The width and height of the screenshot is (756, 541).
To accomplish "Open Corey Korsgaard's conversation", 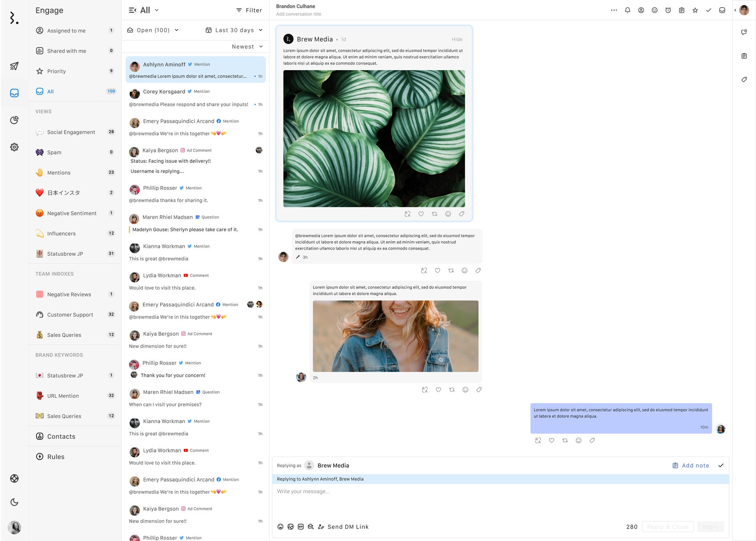I will [195, 98].
